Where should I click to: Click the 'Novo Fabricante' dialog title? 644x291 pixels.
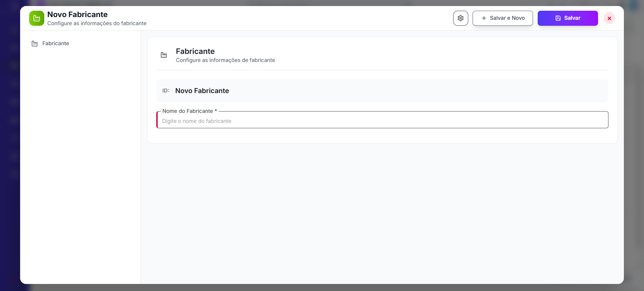point(77,14)
